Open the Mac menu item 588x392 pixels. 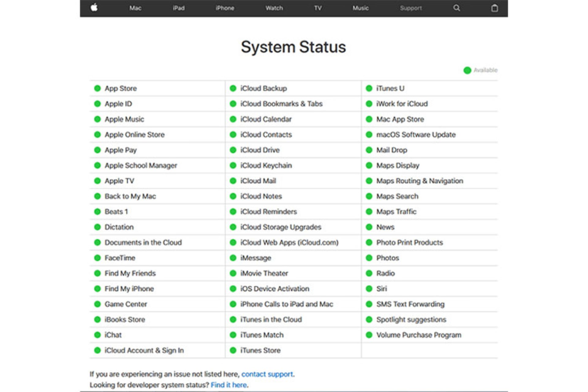click(x=135, y=8)
